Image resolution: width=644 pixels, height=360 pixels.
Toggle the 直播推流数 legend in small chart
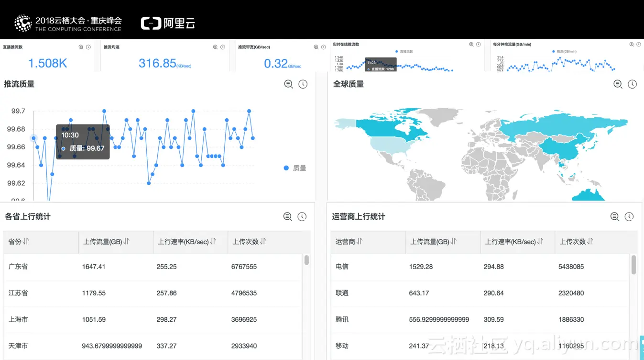coord(404,51)
